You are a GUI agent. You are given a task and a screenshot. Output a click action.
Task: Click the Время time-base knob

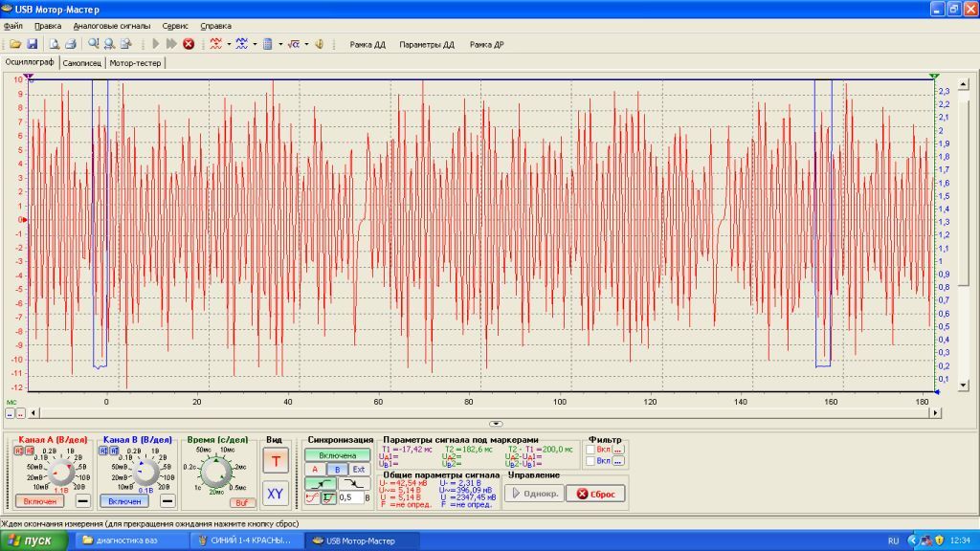(216, 472)
